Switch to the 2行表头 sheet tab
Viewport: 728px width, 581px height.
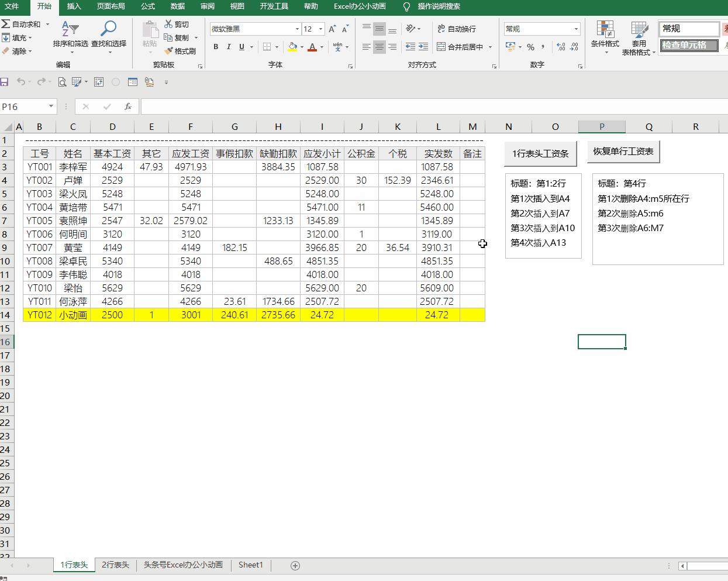(x=115, y=565)
